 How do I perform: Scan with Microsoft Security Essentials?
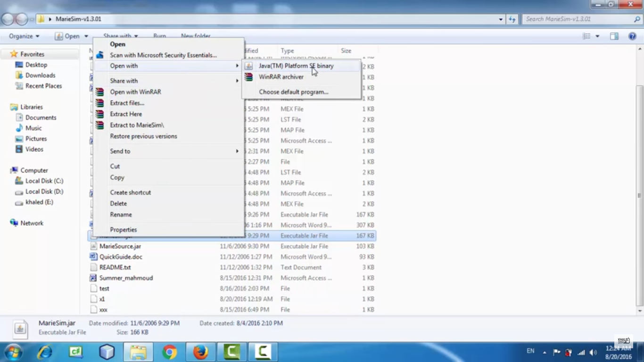[x=163, y=55]
